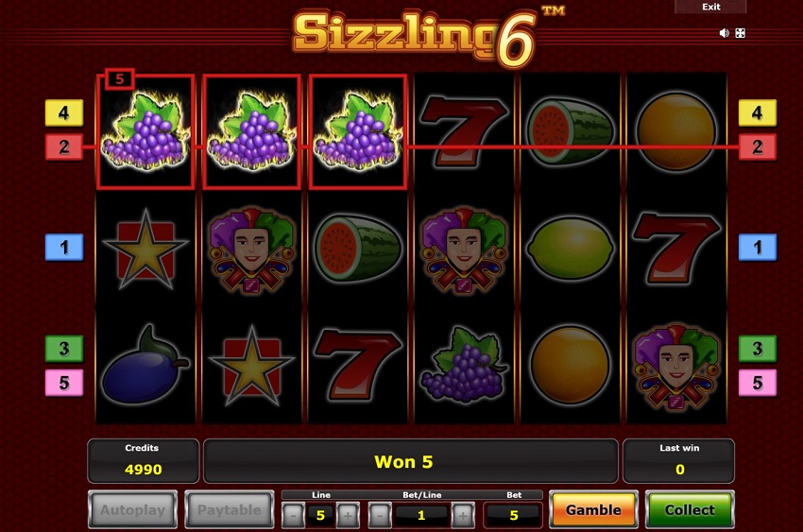This screenshot has height=532, width=803.
Task: Collect the winnings with Collect button
Action: [690, 509]
